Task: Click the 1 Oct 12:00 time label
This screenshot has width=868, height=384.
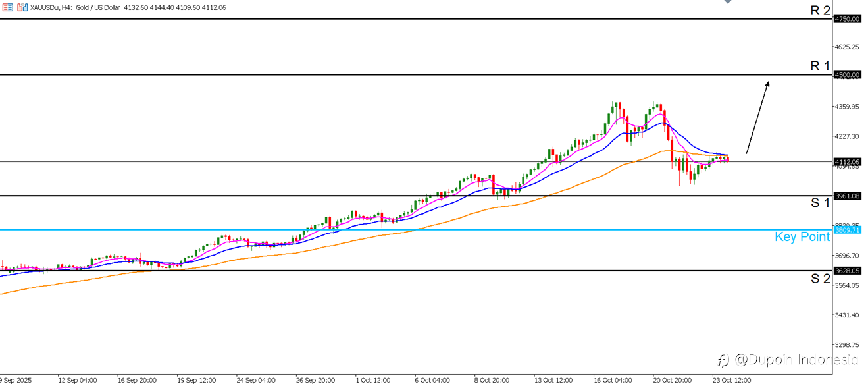Action: 374,380
